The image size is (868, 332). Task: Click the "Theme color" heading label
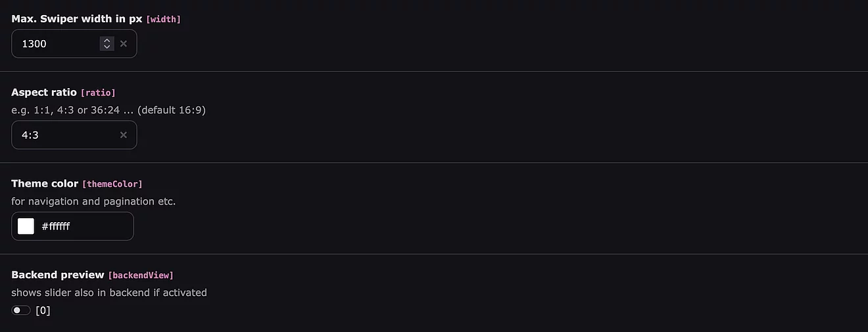coord(45,183)
